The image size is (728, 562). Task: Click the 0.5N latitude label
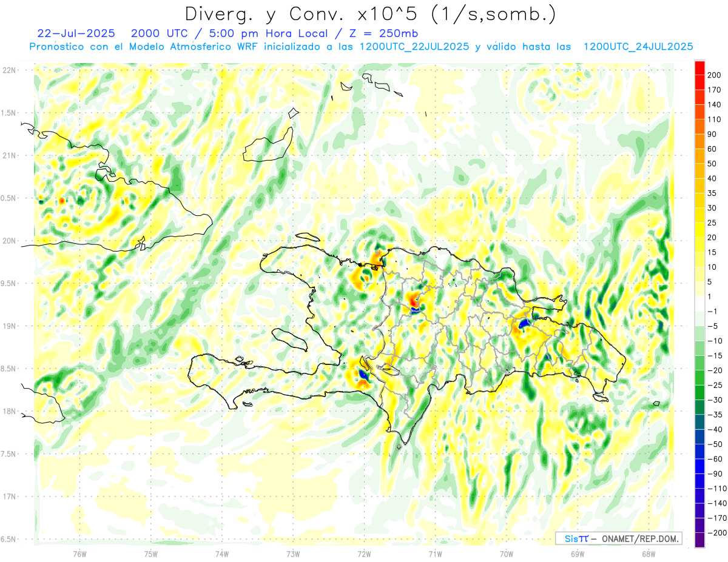coord(8,198)
